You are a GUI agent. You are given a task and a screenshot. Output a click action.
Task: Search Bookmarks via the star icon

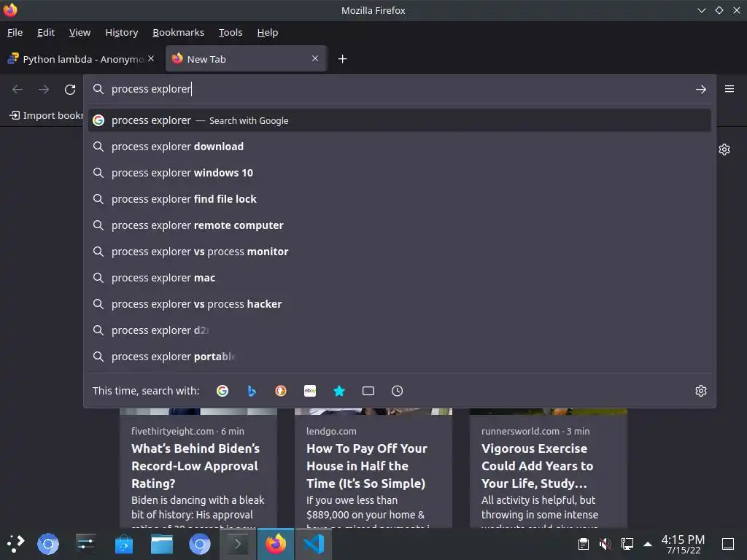point(339,391)
